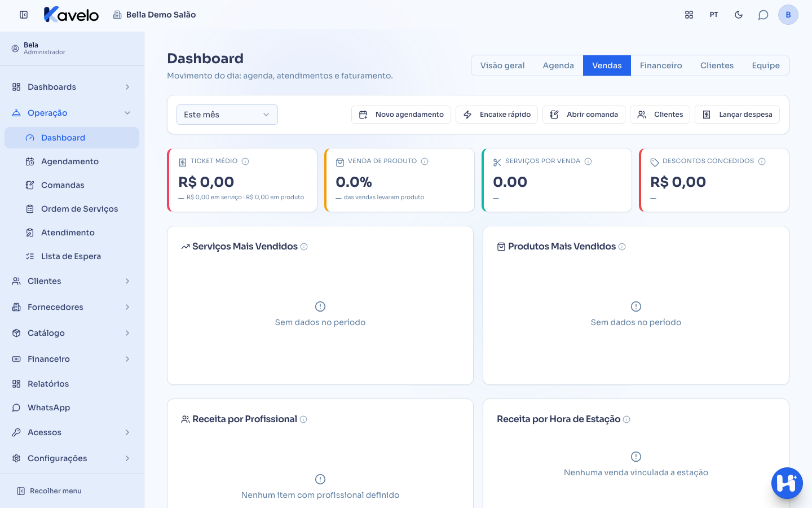This screenshot has height=508, width=812.
Task: Show info for Receita por Hora de Estação
Action: pos(626,419)
